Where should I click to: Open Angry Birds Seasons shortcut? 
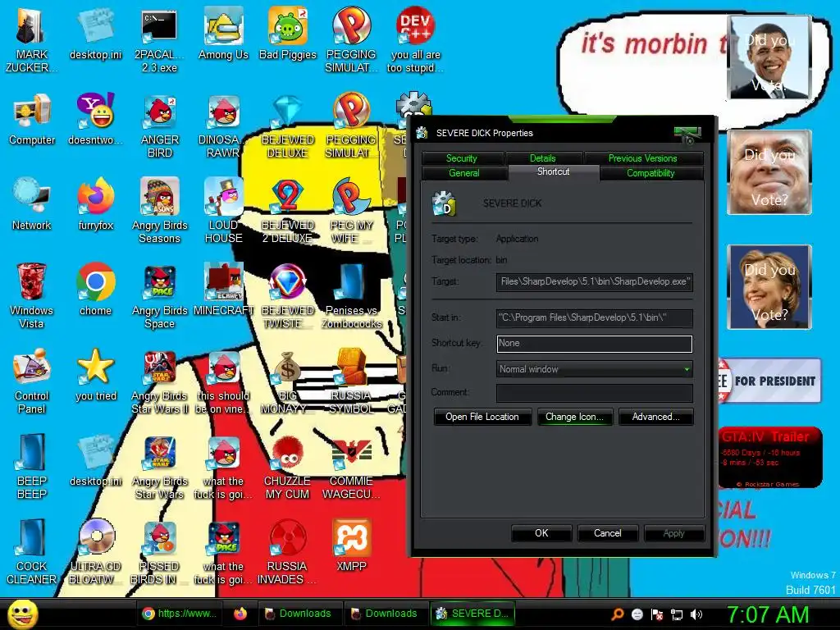(x=160, y=211)
